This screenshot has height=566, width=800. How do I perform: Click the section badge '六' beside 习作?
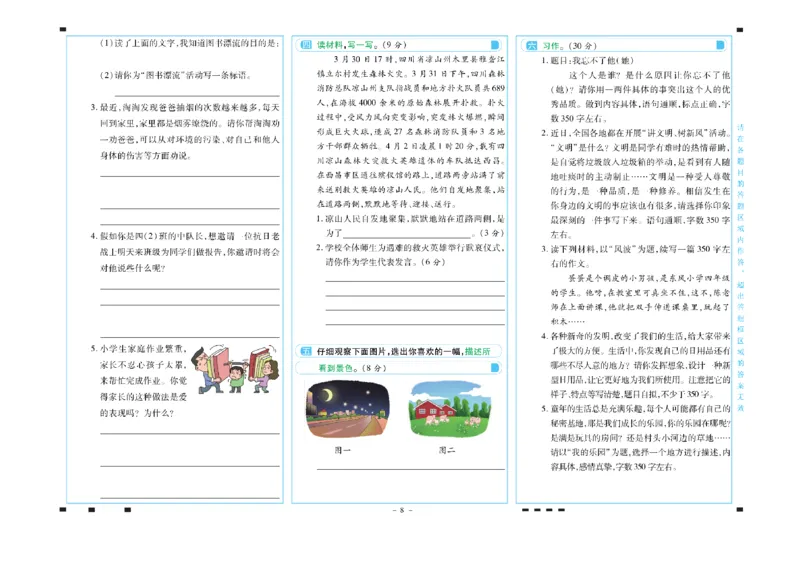532,45
